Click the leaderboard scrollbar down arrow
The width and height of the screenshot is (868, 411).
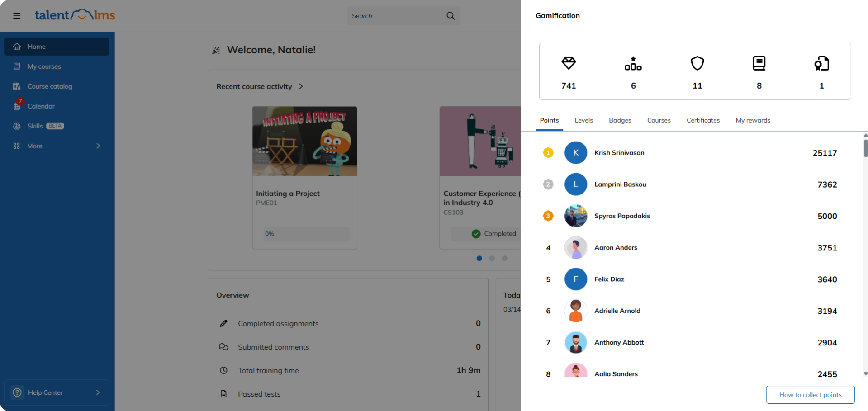pyautogui.click(x=865, y=374)
